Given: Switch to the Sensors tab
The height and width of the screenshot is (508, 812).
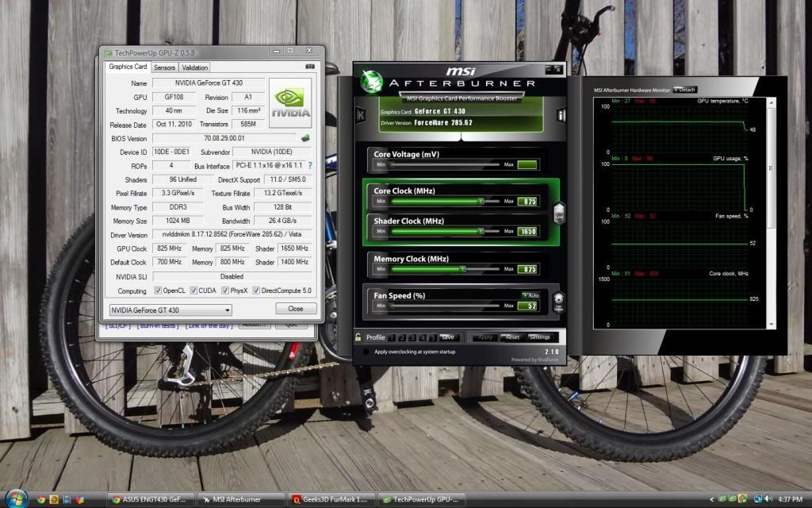Looking at the screenshot, I should pos(165,67).
